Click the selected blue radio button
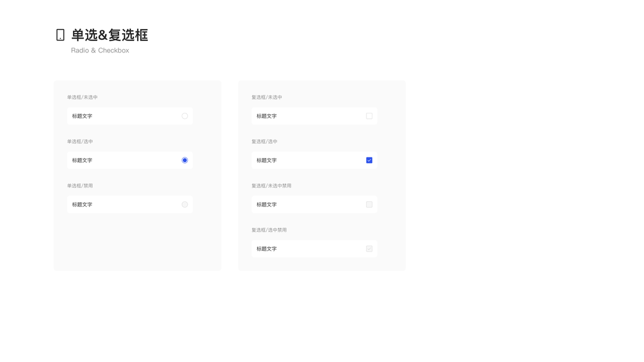This screenshot has width=644, height=362. [185, 160]
